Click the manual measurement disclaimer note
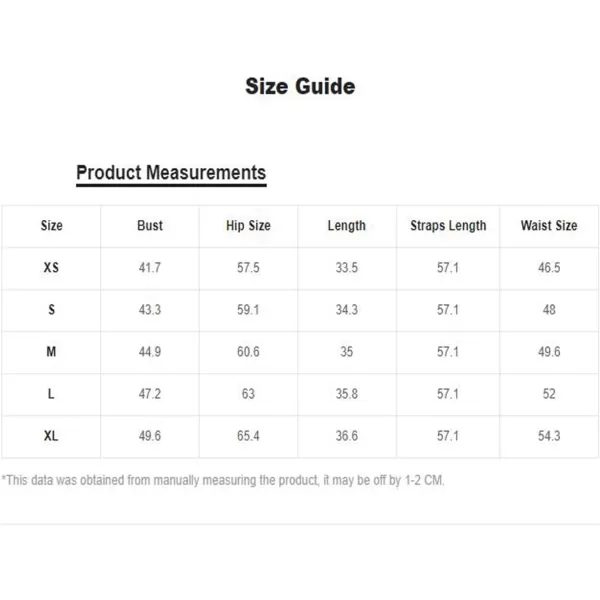 tap(223, 480)
